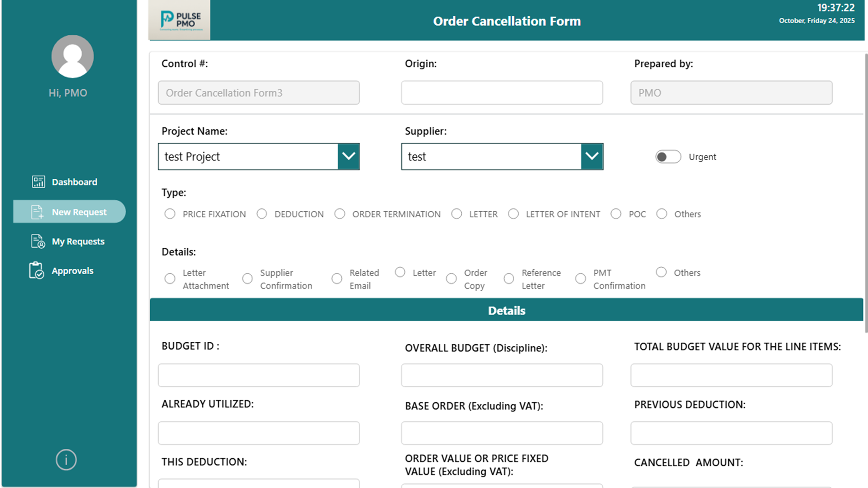The height and width of the screenshot is (488, 868).
Task: Open the test Project combo box
Action: (x=248, y=157)
